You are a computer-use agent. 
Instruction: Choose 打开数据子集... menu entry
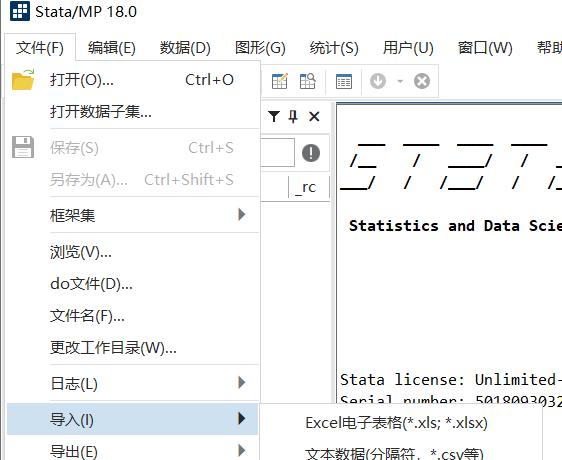(x=133, y=112)
